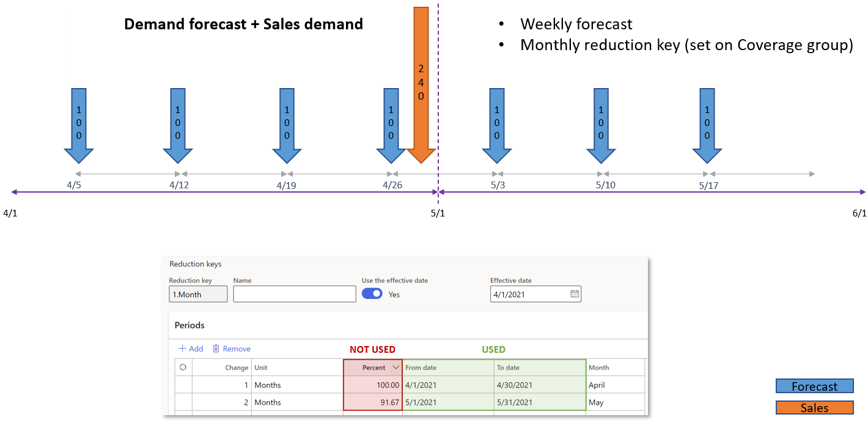Click the blue forecast arrow above 5/3
The width and height of the screenshot is (868, 428).
pos(496,125)
